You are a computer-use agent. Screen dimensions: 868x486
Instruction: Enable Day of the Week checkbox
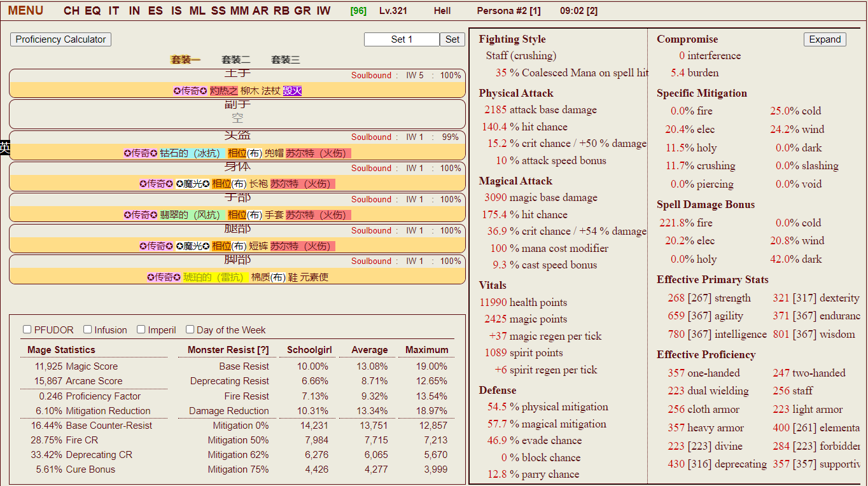[190, 330]
